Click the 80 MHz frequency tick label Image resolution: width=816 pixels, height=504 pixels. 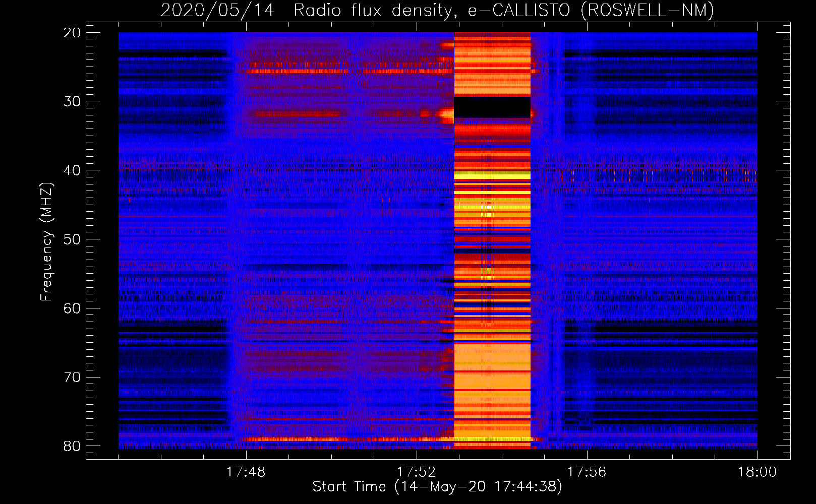click(72, 447)
